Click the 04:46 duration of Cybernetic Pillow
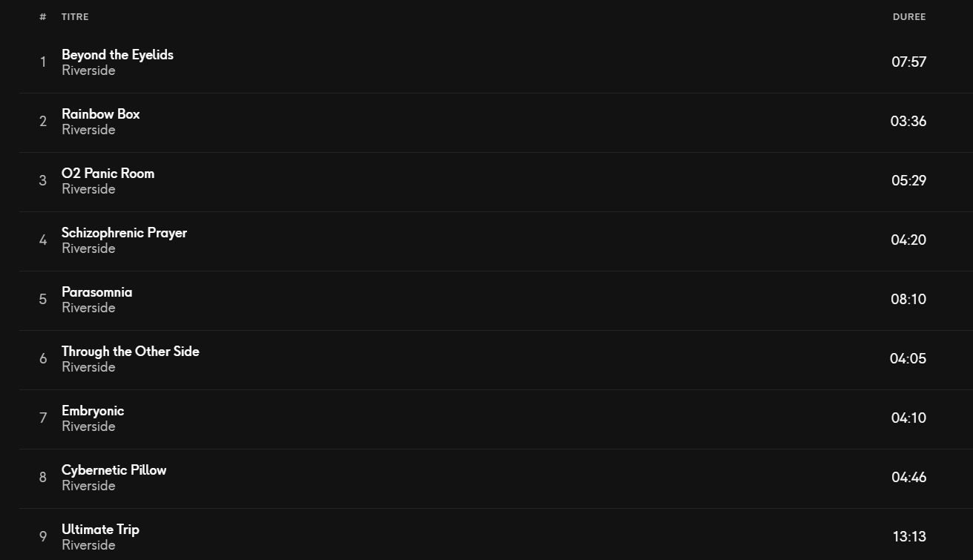This screenshot has width=973, height=560. point(908,477)
